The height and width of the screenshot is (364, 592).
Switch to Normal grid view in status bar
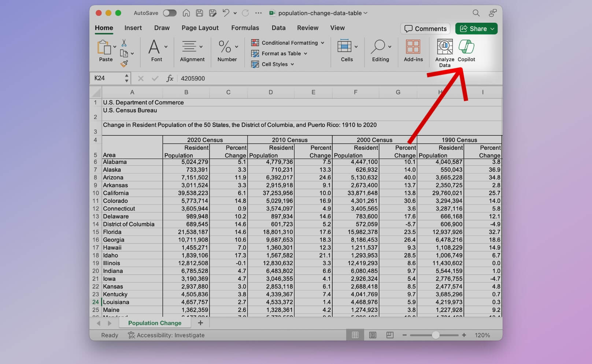(355, 335)
